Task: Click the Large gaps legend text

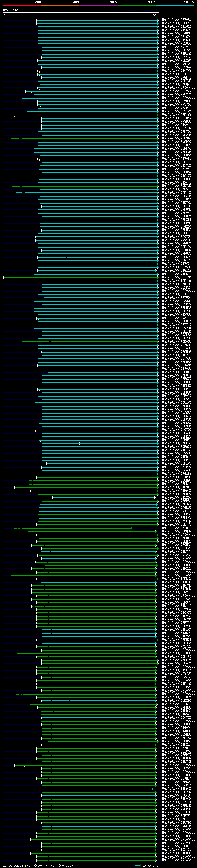Action: click(x=38, y=866)
